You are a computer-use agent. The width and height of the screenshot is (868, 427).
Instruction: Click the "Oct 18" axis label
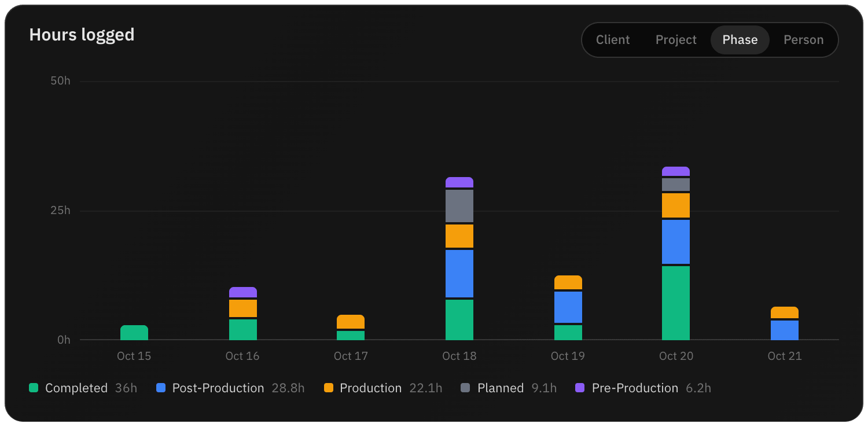(x=459, y=356)
